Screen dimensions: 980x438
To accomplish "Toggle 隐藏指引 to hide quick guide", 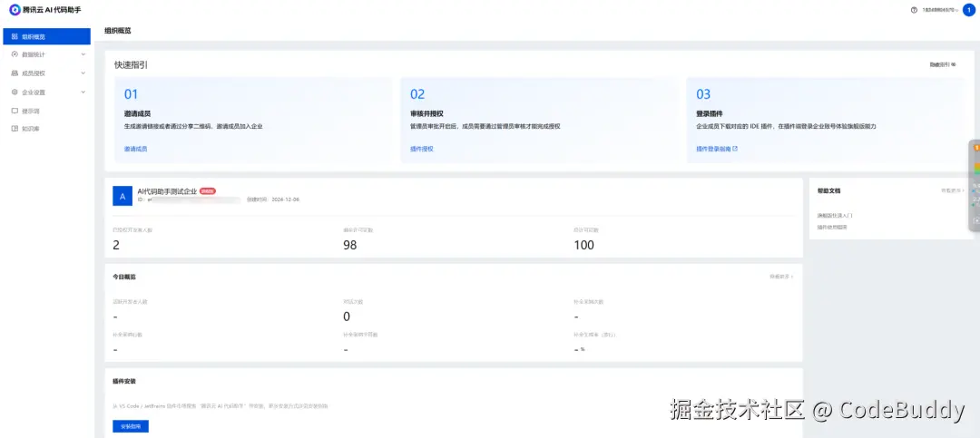I will (x=943, y=64).
